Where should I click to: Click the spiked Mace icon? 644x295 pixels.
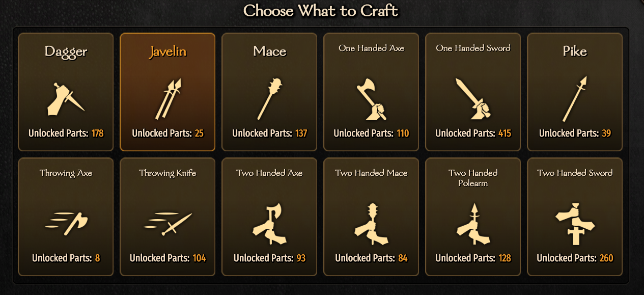269,98
